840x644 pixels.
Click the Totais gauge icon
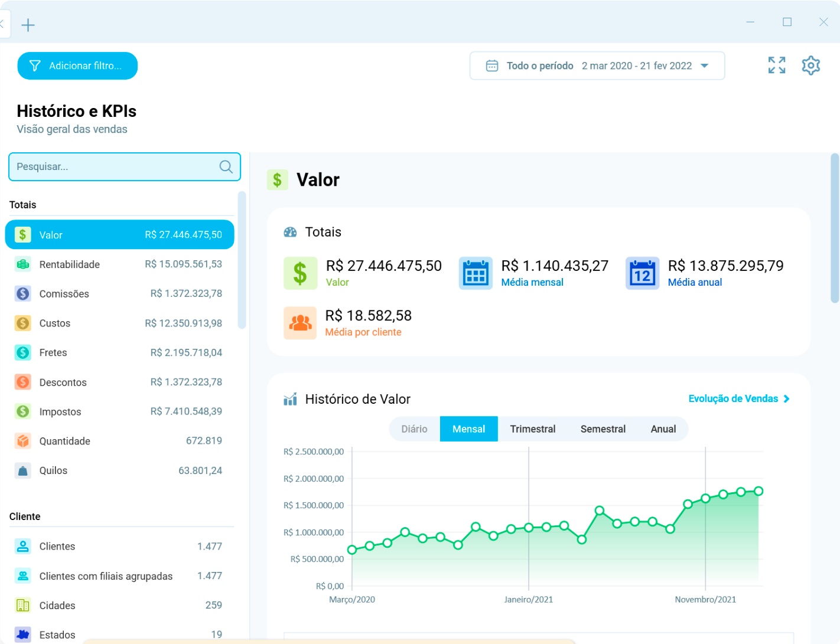click(x=290, y=232)
